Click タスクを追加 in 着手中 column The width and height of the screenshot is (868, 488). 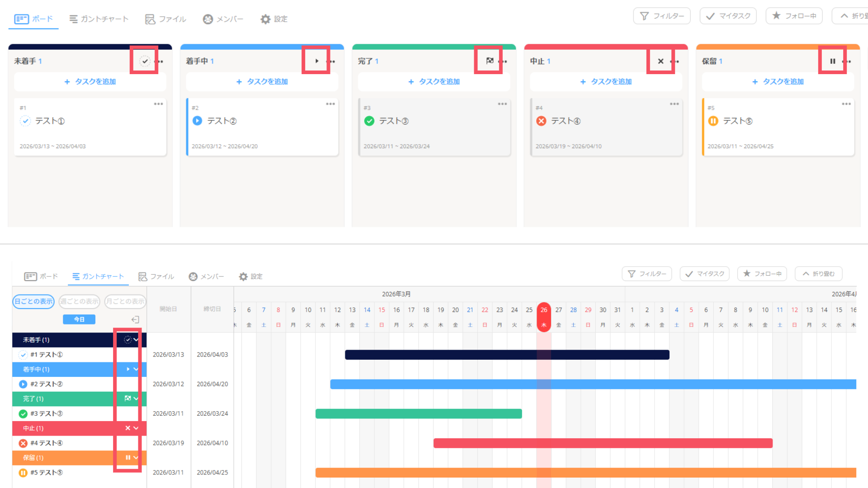[x=262, y=82]
